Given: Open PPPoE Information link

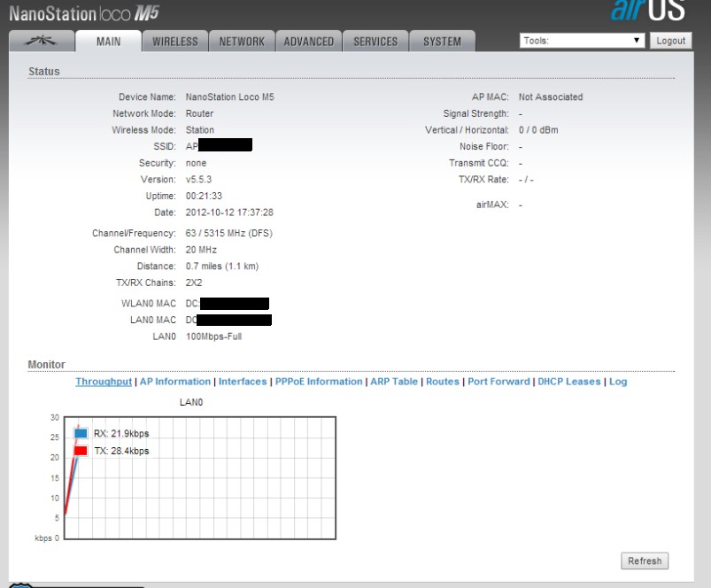Looking at the screenshot, I should tap(319, 382).
